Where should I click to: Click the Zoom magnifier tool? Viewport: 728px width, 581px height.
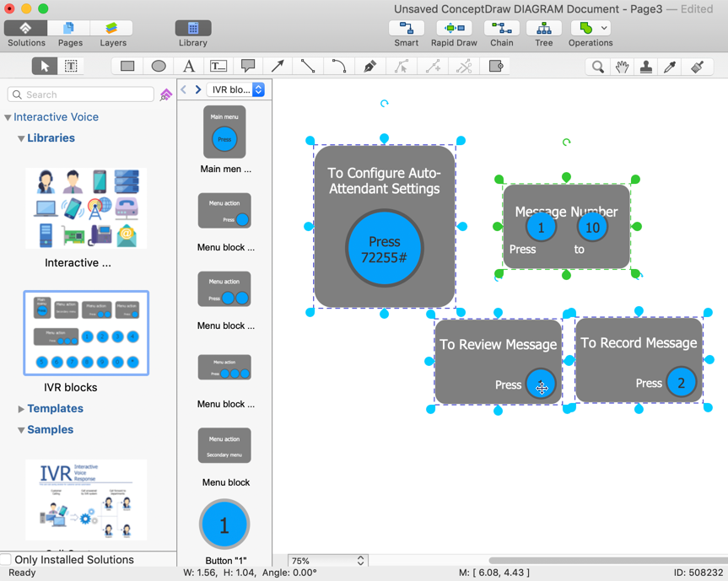click(x=597, y=67)
